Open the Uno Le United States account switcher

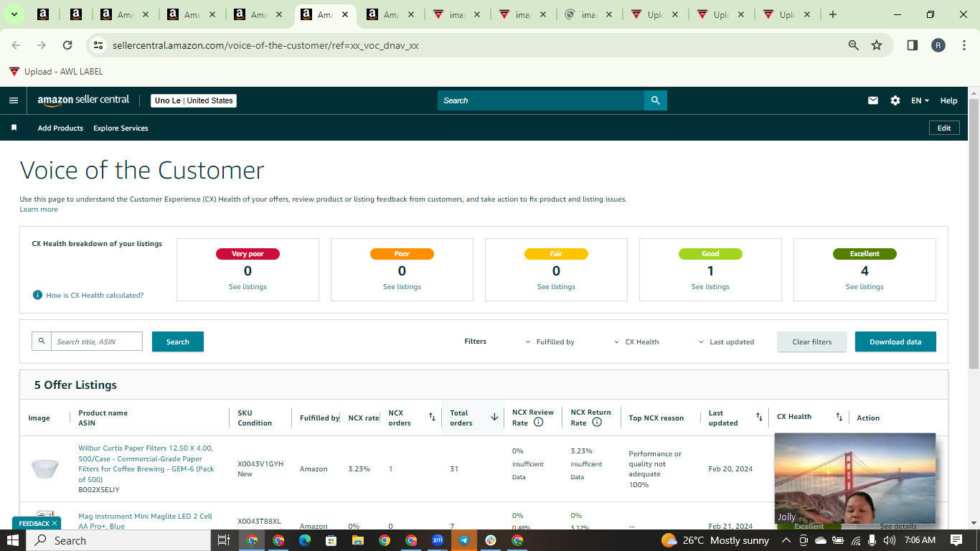pos(194,100)
